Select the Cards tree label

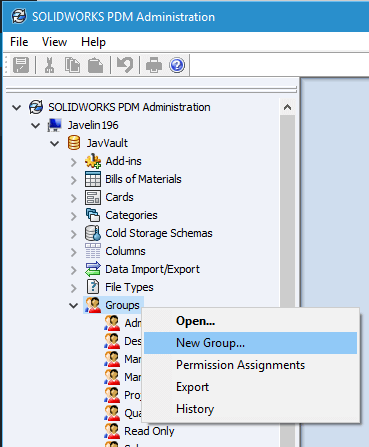pos(119,197)
